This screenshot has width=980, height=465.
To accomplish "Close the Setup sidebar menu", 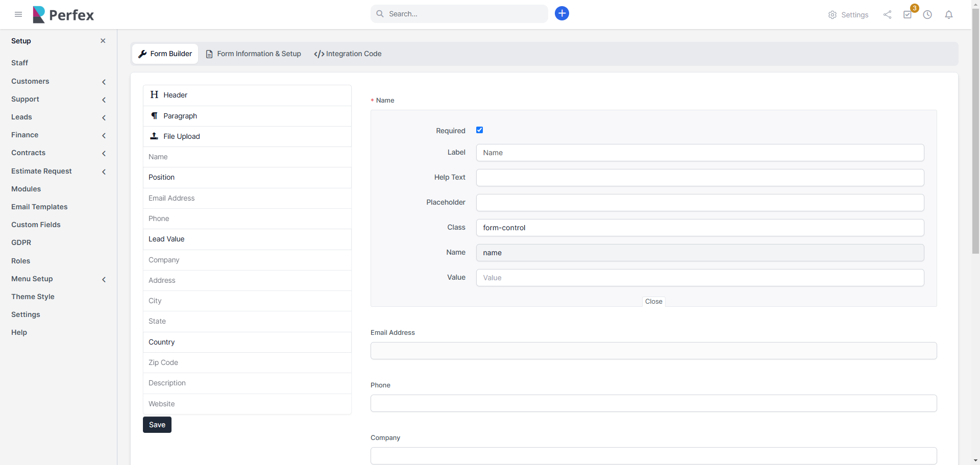I will point(103,41).
